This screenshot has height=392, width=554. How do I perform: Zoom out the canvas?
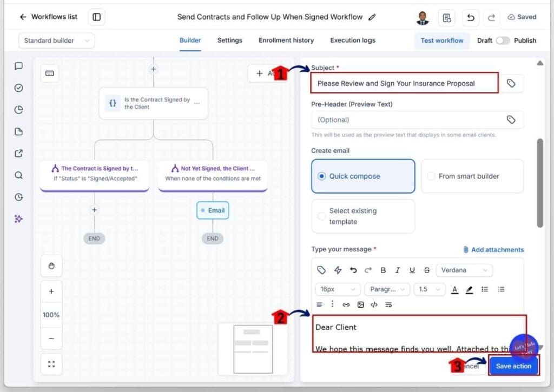tap(51, 338)
